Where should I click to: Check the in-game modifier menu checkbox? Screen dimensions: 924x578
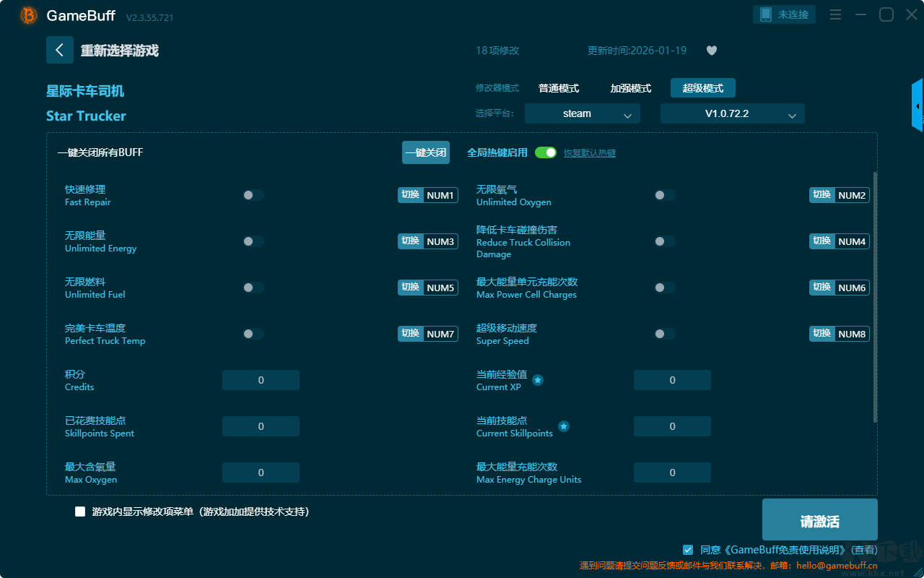pyautogui.click(x=80, y=512)
